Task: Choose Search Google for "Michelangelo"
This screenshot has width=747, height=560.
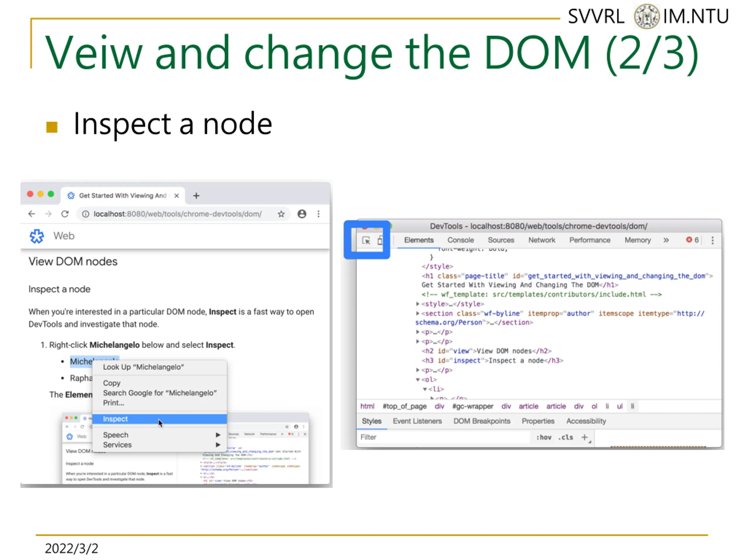Action: [x=160, y=393]
